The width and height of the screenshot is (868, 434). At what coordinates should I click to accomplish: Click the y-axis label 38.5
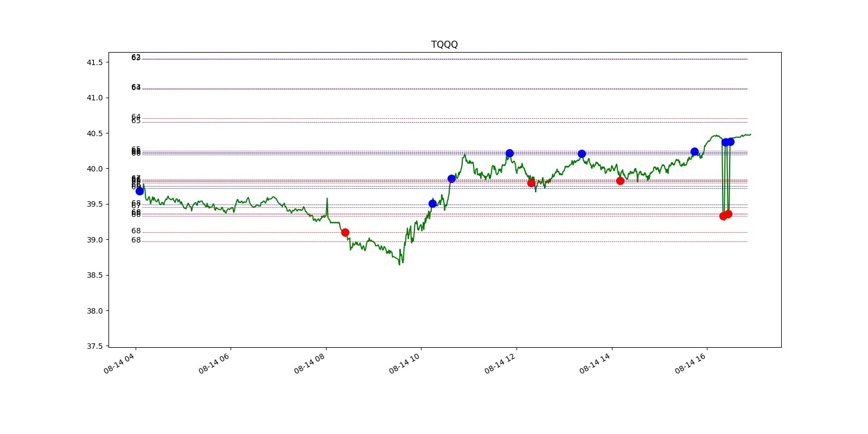[x=94, y=275]
